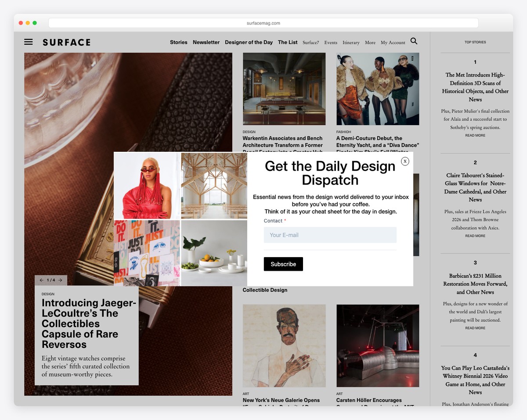The width and height of the screenshot is (527, 420).
Task: Advance to next slide arrow
Action: [x=60, y=280]
